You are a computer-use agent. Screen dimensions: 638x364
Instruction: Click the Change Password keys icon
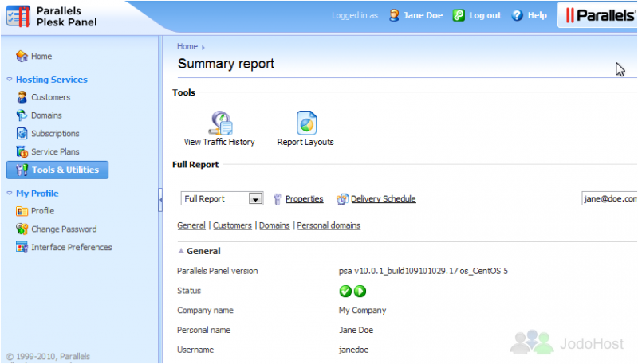(22, 229)
